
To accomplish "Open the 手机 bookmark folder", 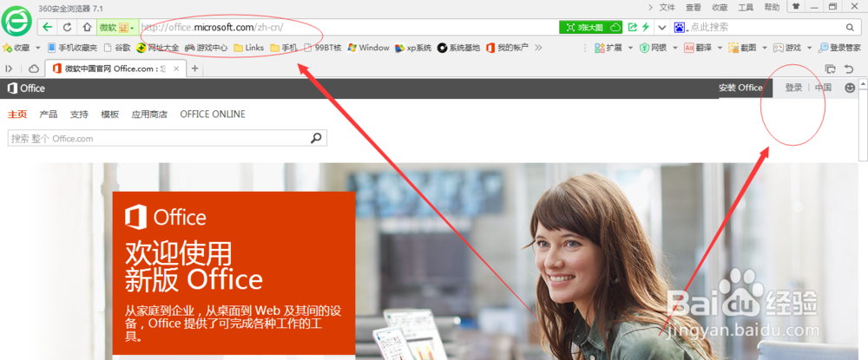I will point(284,48).
